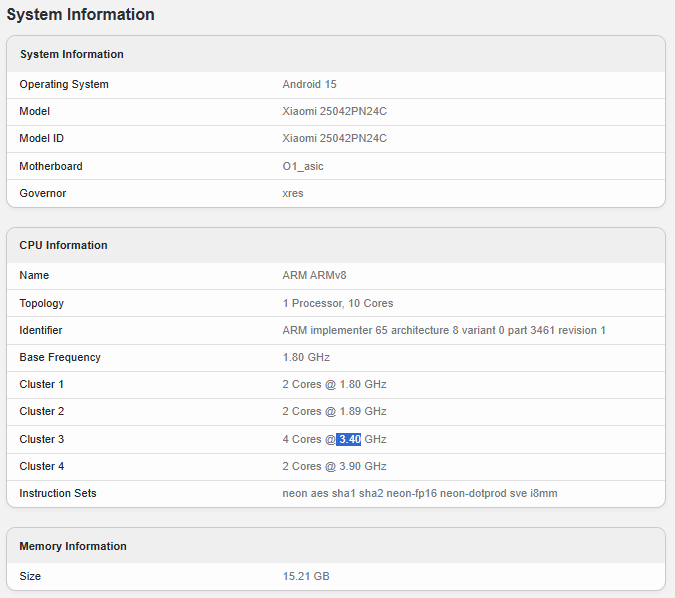Select the memory size 15.21 GB value
675x598 pixels.
click(306, 576)
